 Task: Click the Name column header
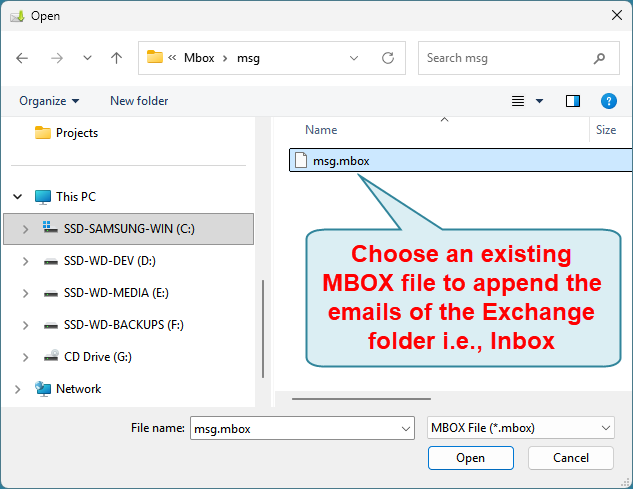(x=321, y=130)
